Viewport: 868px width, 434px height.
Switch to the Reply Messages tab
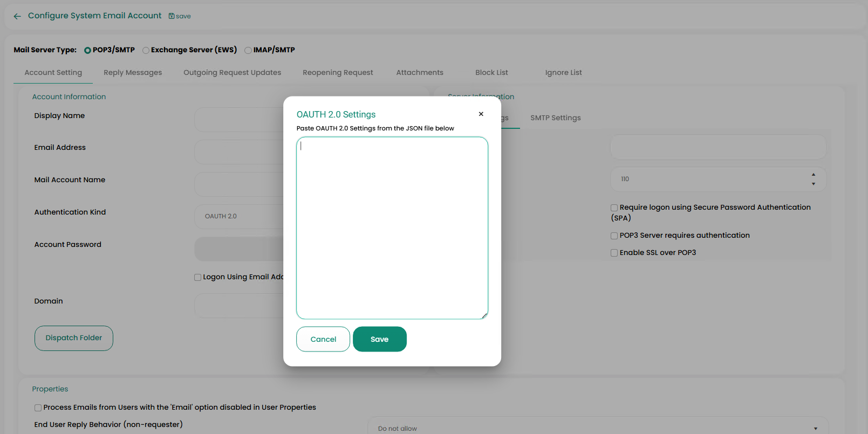click(133, 73)
